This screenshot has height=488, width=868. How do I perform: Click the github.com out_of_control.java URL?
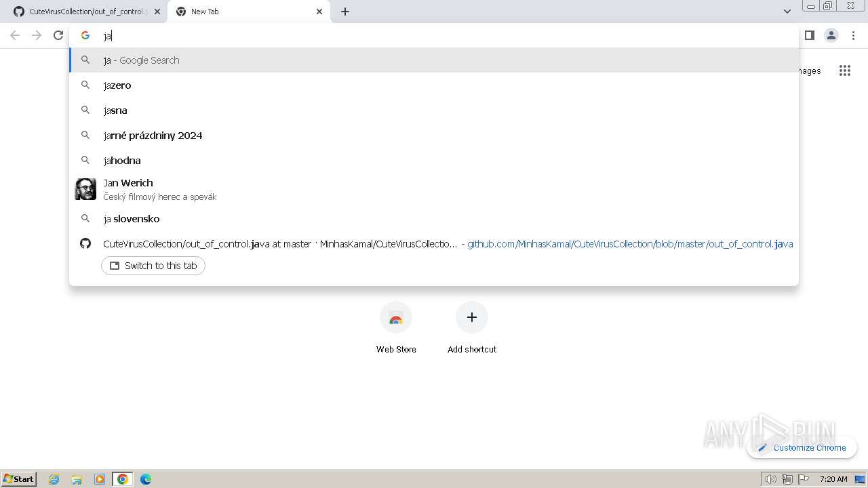click(630, 244)
